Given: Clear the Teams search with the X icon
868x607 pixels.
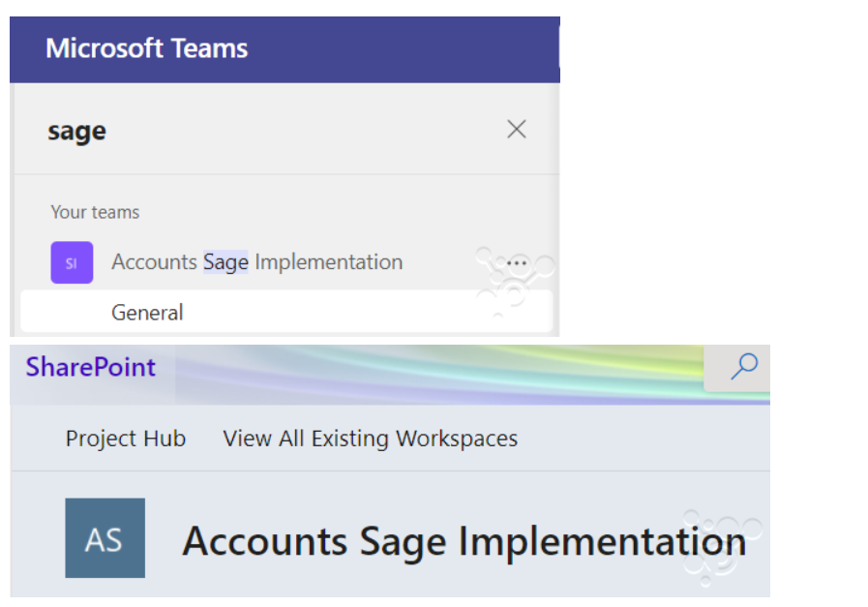Looking at the screenshot, I should click(x=516, y=129).
